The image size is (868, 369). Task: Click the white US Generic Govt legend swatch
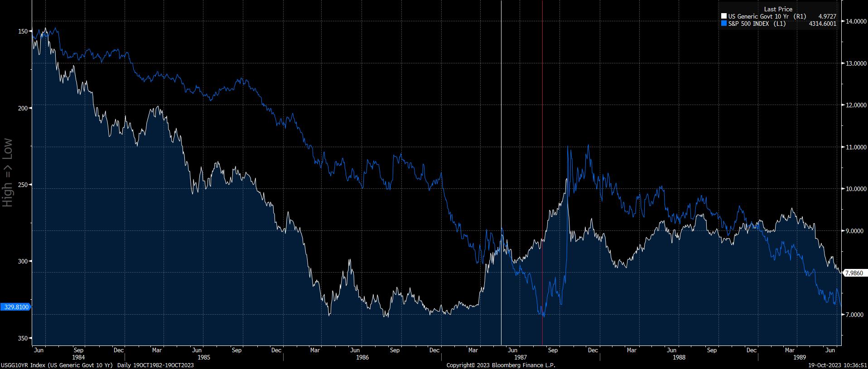coord(724,16)
